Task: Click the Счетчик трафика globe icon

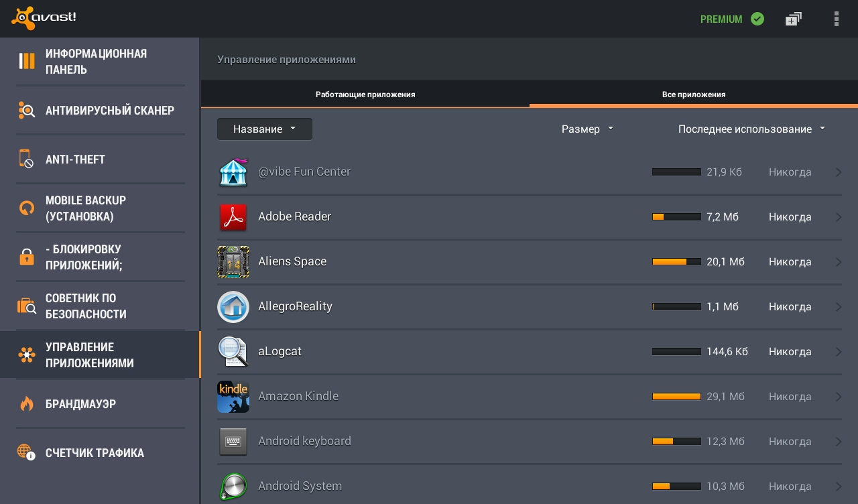Action: click(x=27, y=452)
